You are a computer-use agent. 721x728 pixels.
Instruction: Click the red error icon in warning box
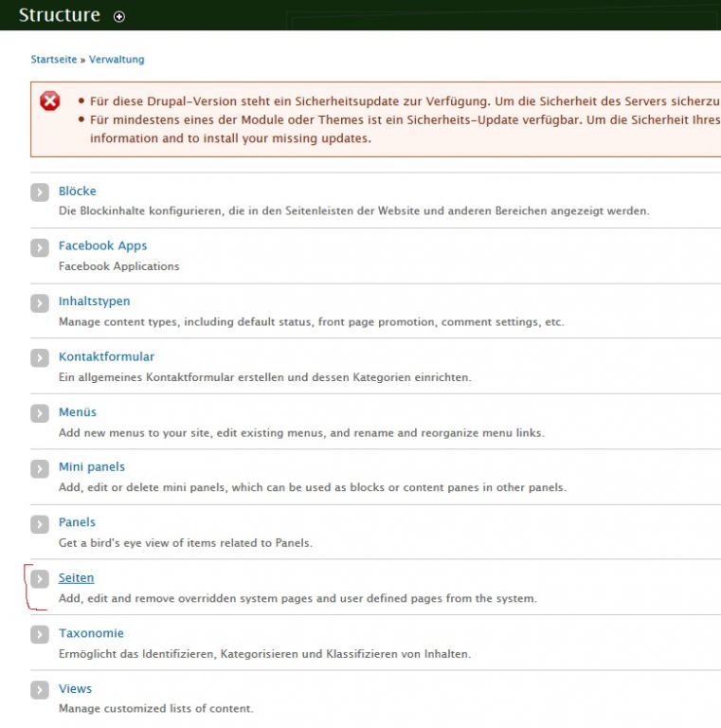point(50,100)
